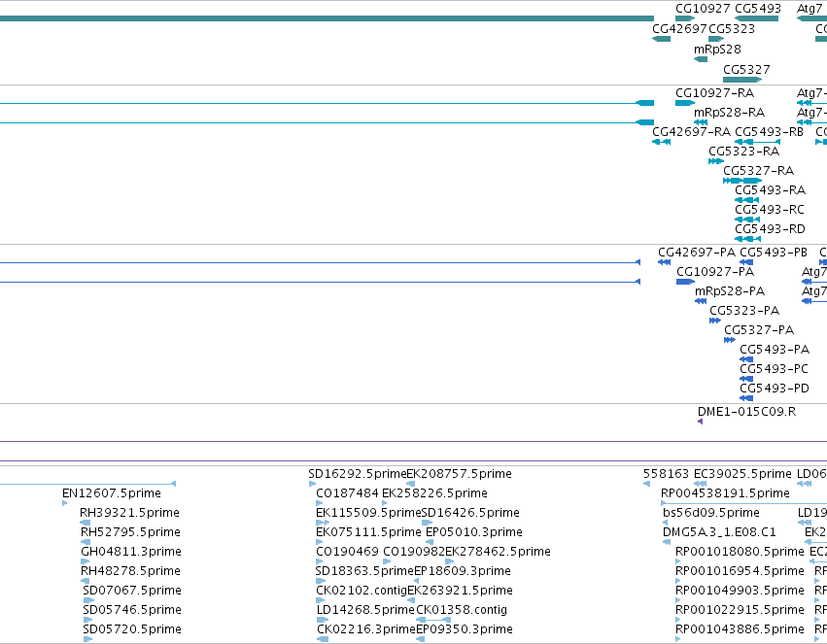Click protein CG5493-PC
827x644 pixels.
[x=745, y=380]
